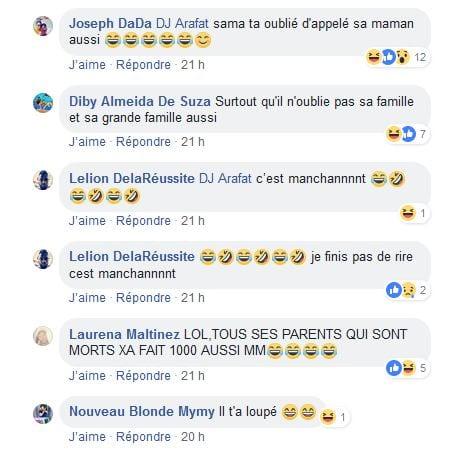The width and height of the screenshot is (469, 463).
Task: Click J'aime under Laurena Maltinez's comment
Action: pyautogui.click(x=87, y=376)
